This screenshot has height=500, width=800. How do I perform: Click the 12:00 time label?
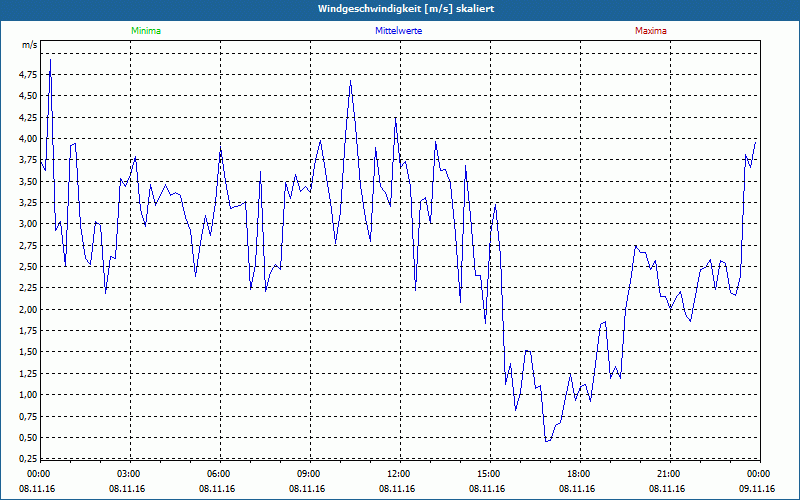point(398,474)
